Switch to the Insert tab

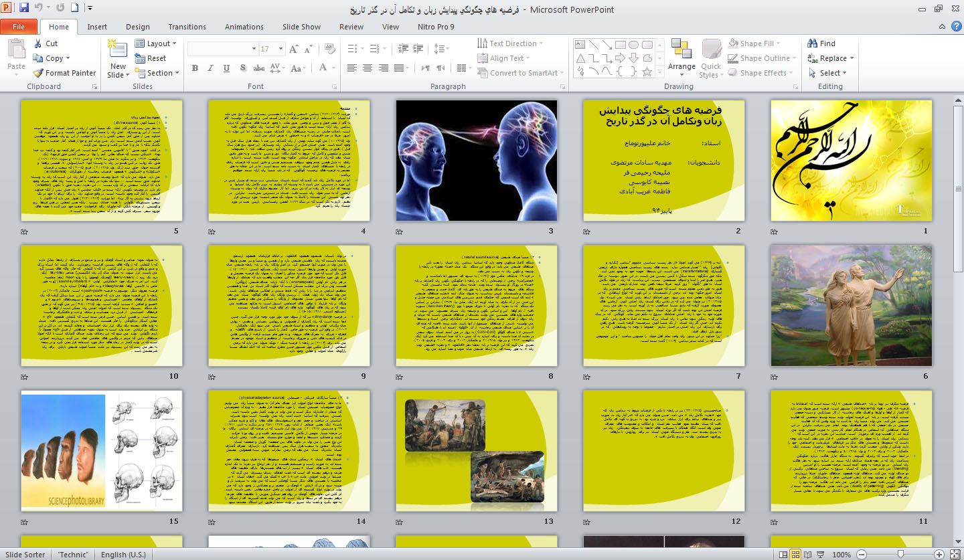[x=97, y=27]
